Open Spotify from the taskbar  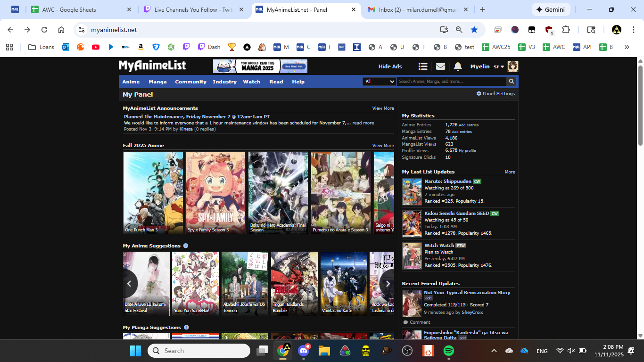tap(448, 351)
